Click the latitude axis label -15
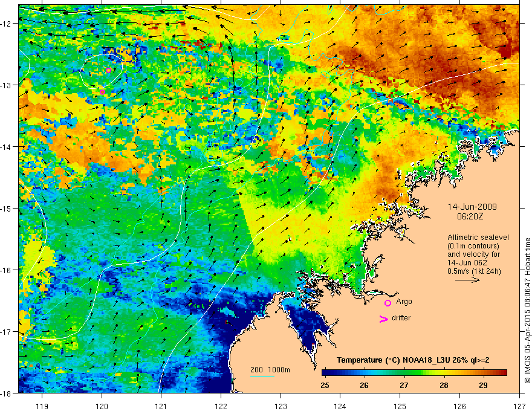Screen dimensions: 532x411 [x=7, y=208]
